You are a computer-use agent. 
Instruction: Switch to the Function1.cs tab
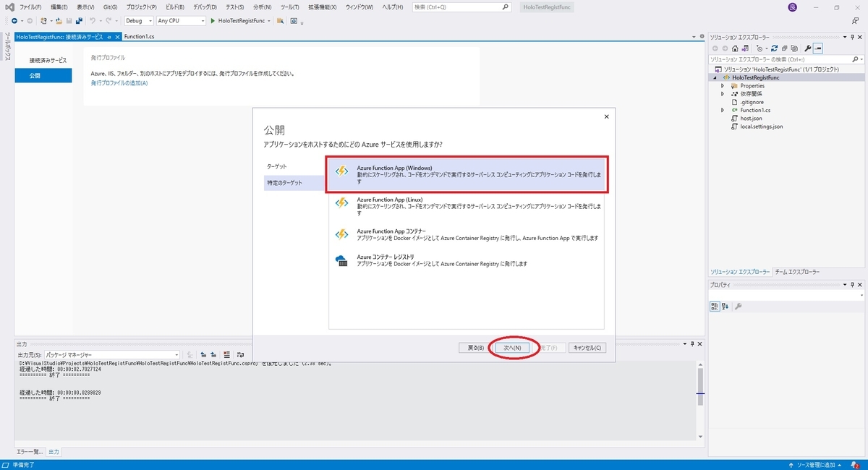click(x=139, y=36)
